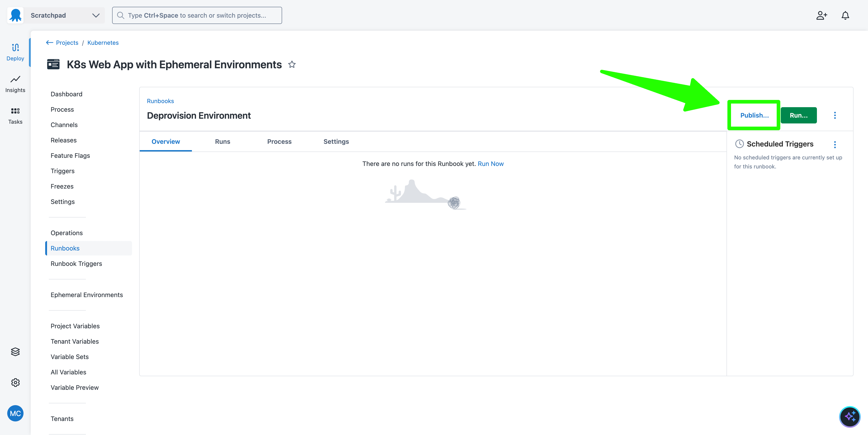868x435 pixels.
Task: Click the Publish... button
Action: click(x=755, y=115)
